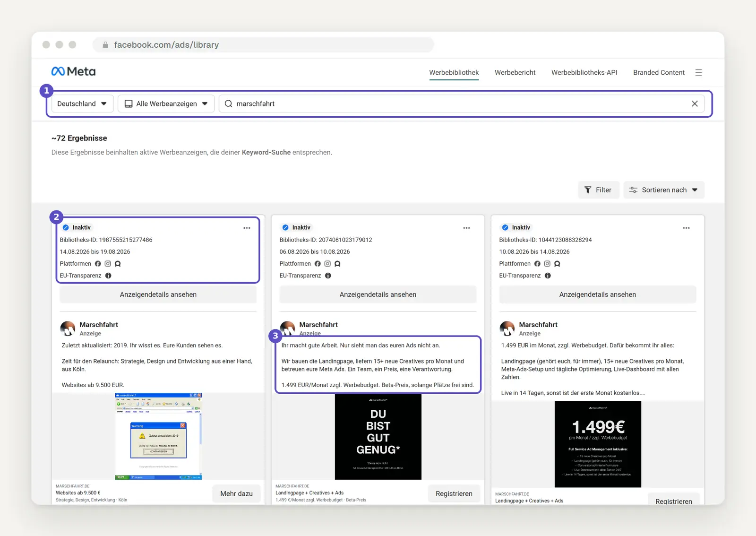Image resolution: width=756 pixels, height=536 pixels.
Task: Click 'Websites ab 9.500 €' headline text
Action: [78, 493]
